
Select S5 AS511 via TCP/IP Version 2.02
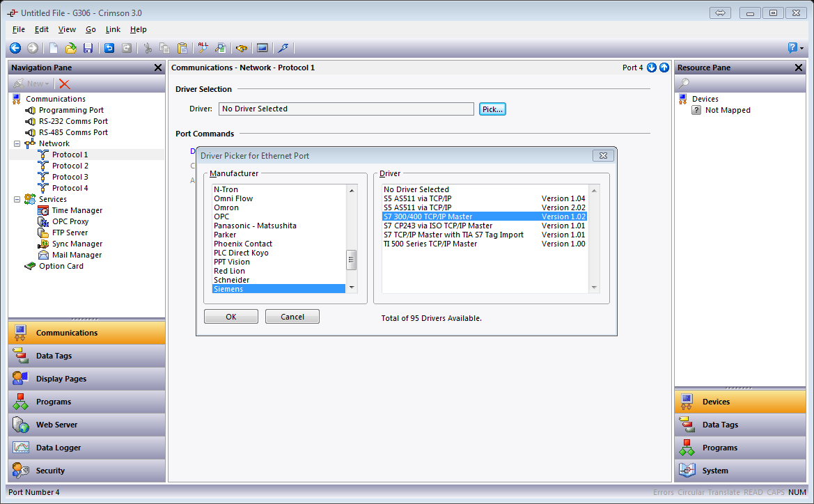pos(485,207)
